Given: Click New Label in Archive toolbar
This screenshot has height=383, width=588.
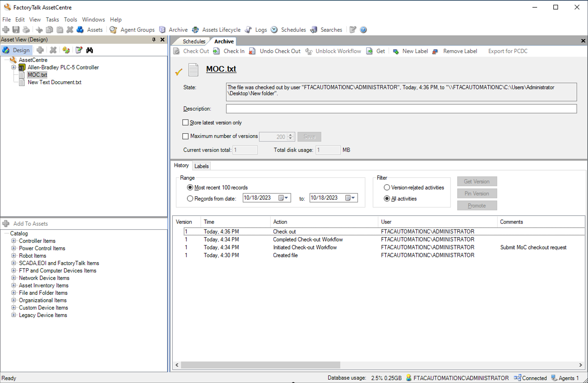Looking at the screenshot, I should (x=410, y=51).
